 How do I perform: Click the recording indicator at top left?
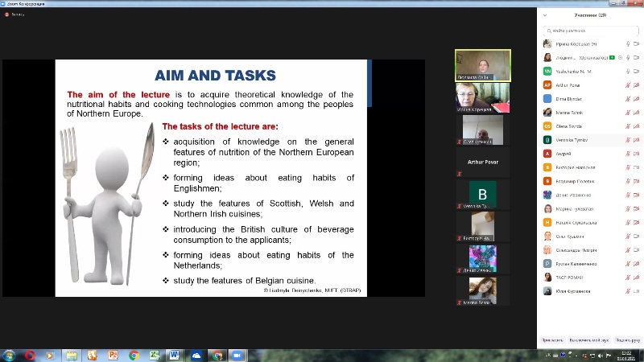(6, 14)
